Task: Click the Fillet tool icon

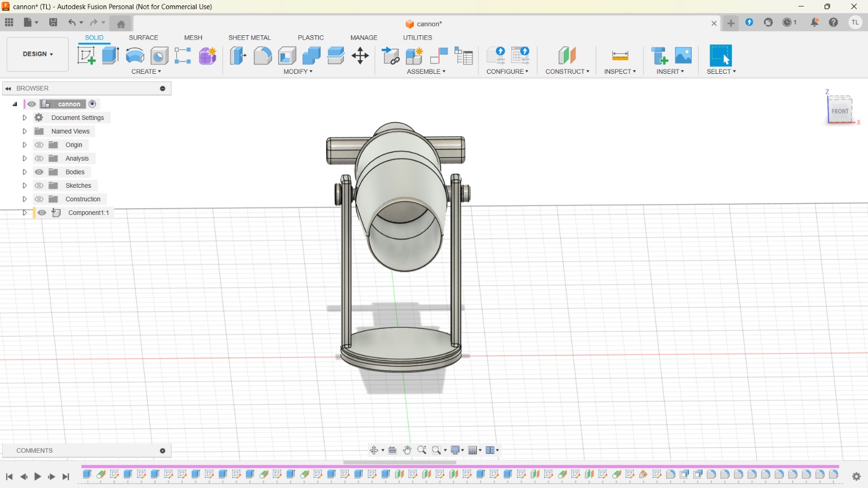Action: point(263,55)
